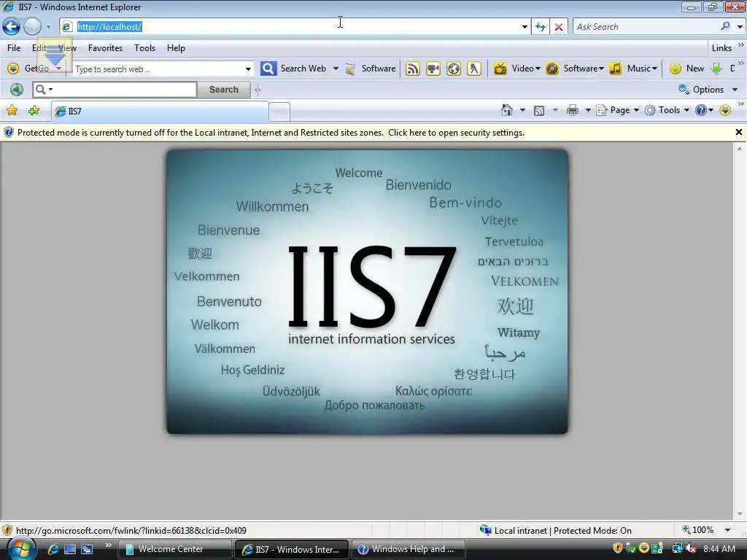This screenshot has width=747, height=560.
Task: Click Local intranet Protected Mode status text
Action: pos(562,531)
